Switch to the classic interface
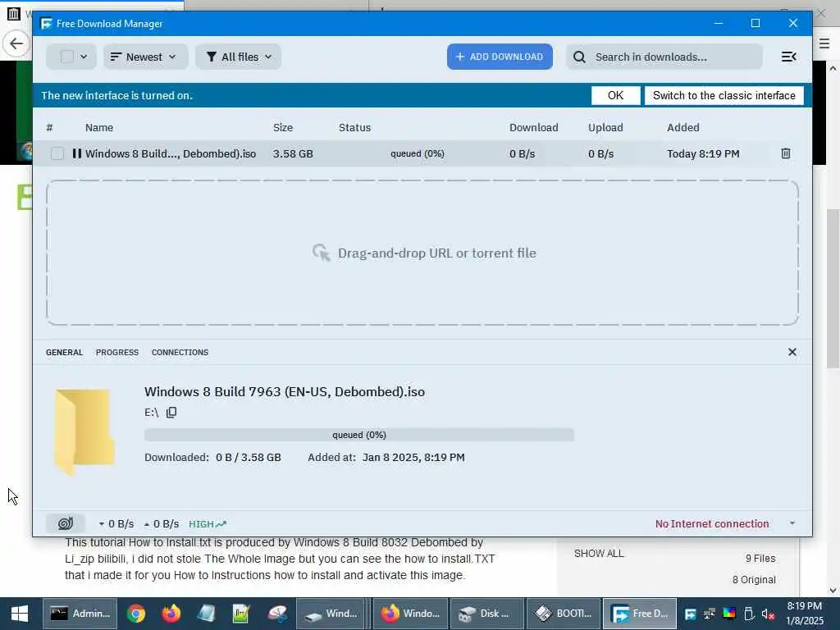The image size is (840, 630). 724,95
